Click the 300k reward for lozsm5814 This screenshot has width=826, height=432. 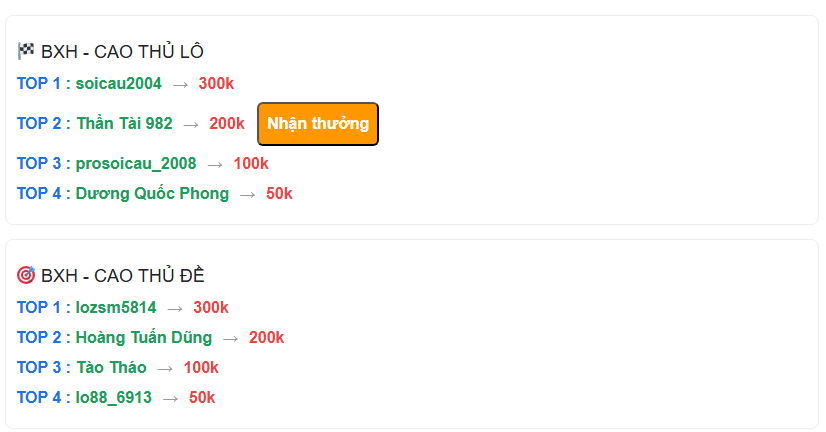(211, 307)
